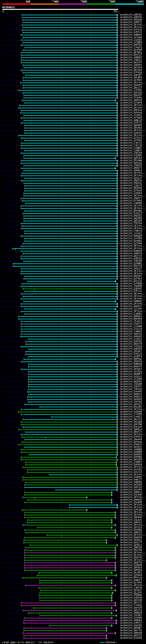This screenshot has width=146, height=644.
Task: Select the UniRef100_C1C4C1 label
Action: [x=131, y=233]
